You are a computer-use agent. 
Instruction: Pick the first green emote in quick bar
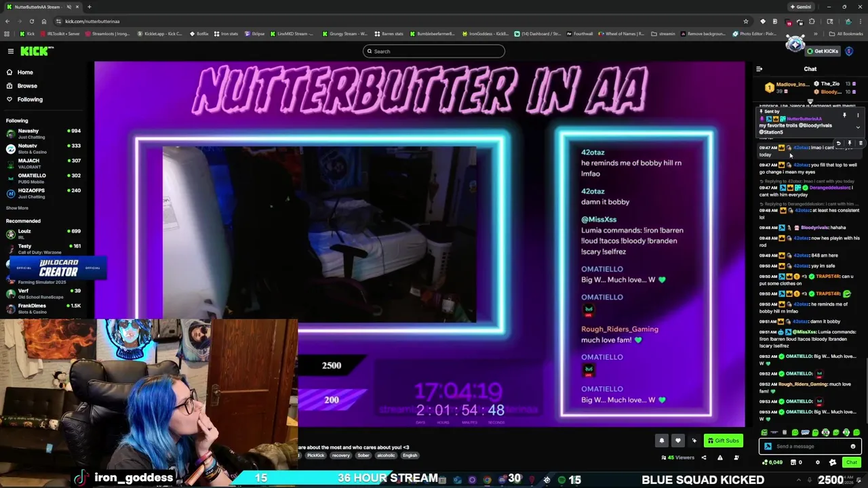[x=764, y=432]
